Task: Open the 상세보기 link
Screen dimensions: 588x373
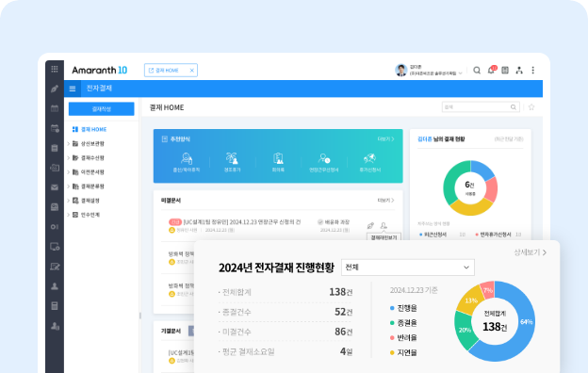Action: tap(530, 252)
